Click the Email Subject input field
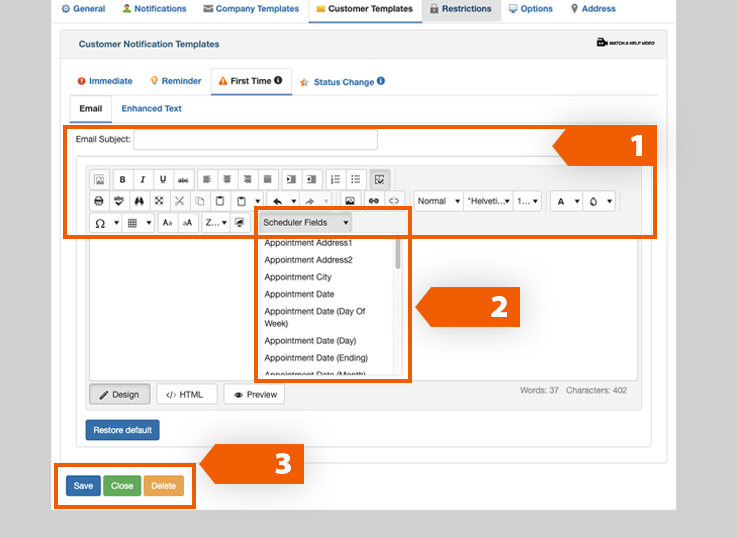The height and width of the screenshot is (538, 737). [x=255, y=140]
